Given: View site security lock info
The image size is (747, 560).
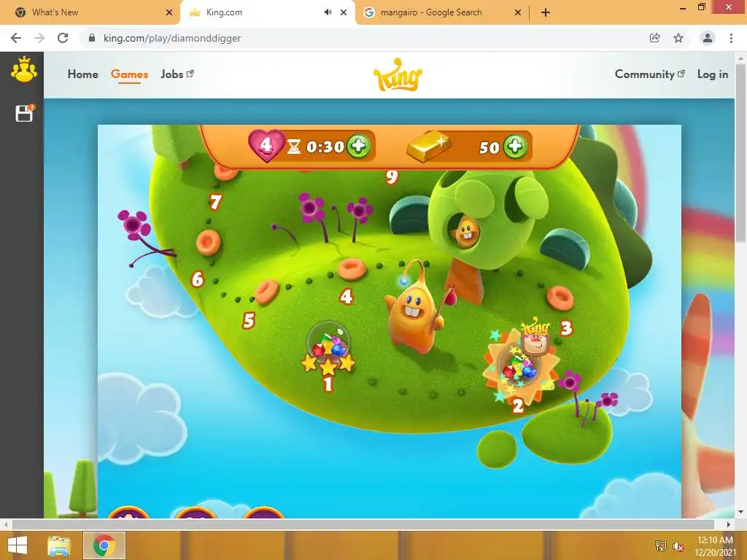Looking at the screenshot, I should tap(92, 38).
